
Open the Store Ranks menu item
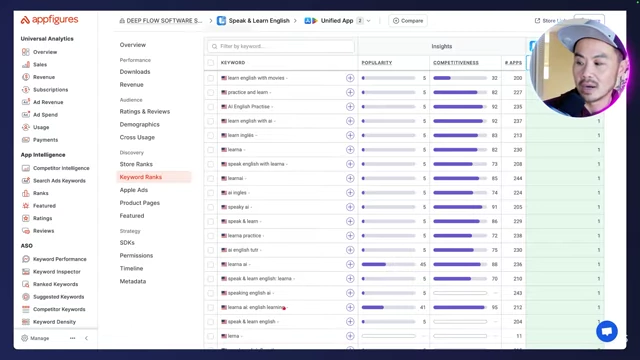136,164
